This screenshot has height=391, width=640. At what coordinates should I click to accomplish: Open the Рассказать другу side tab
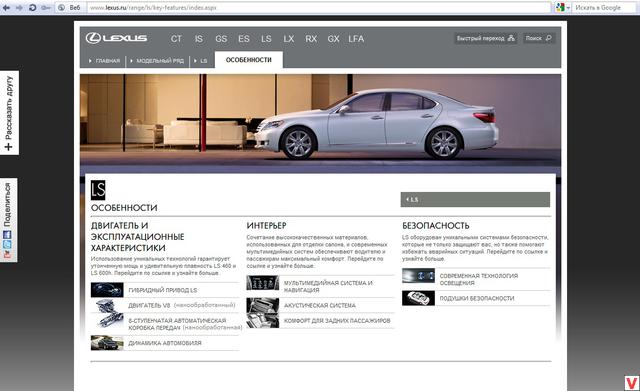pos(9,113)
